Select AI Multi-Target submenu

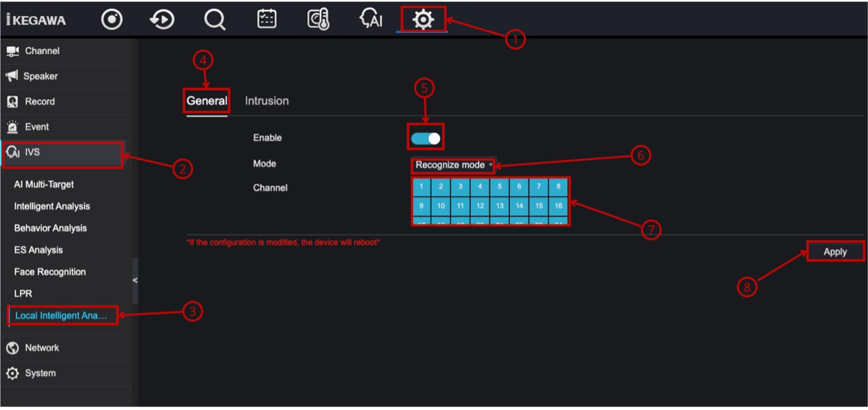pos(44,185)
